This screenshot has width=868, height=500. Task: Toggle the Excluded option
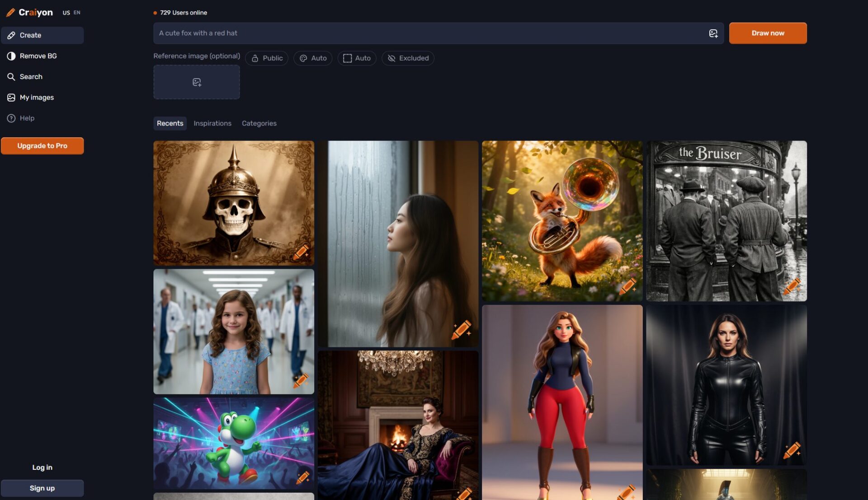pos(408,58)
